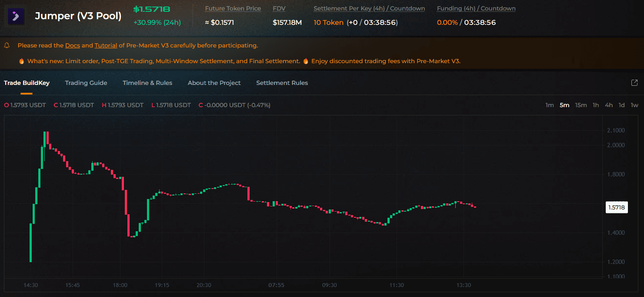Open the Tutorial link
This screenshot has height=297, width=644.
click(106, 45)
